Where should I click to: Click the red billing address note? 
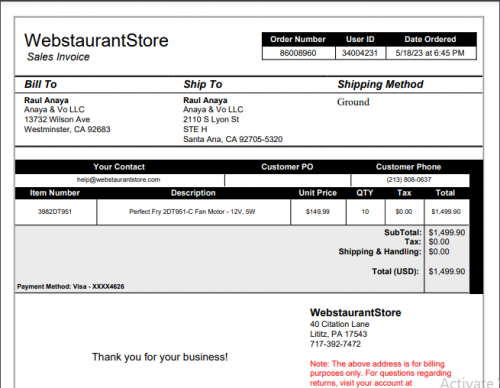(380, 373)
